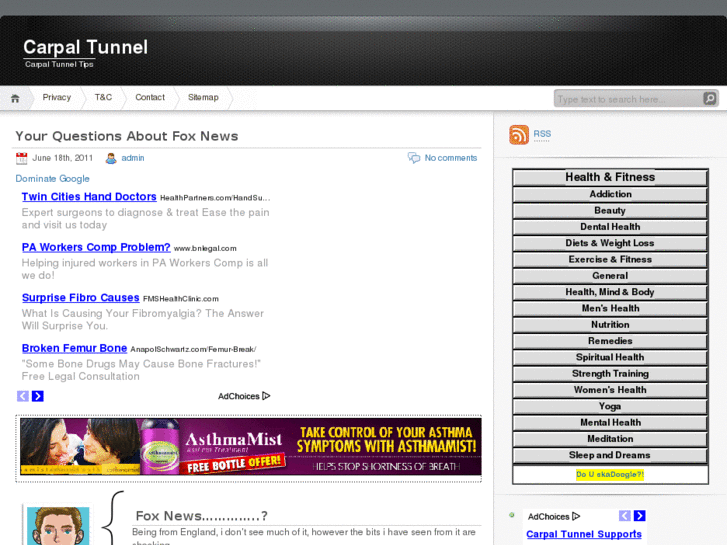Image resolution: width=727 pixels, height=545 pixels.
Task: Open the Twin Cities Hand Doctors ad
Action: click(x=89, y=197)
